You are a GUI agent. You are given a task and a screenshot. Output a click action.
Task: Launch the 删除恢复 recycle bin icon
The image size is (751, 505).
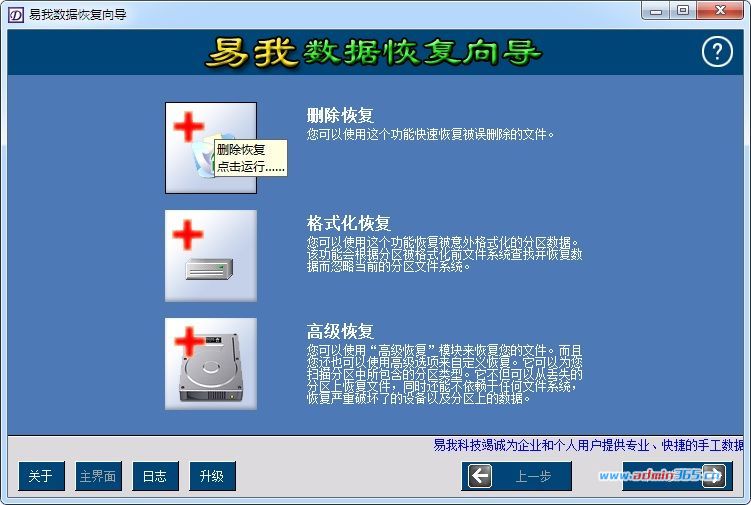(211, 148)
